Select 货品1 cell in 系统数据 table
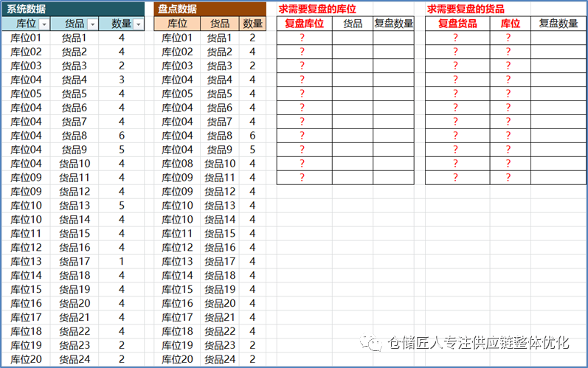 point(75,38)
